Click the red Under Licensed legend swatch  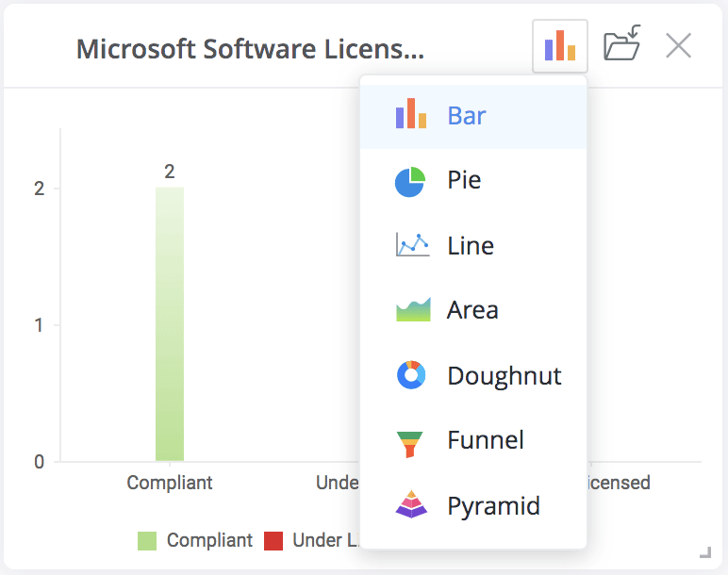[273, 540]
